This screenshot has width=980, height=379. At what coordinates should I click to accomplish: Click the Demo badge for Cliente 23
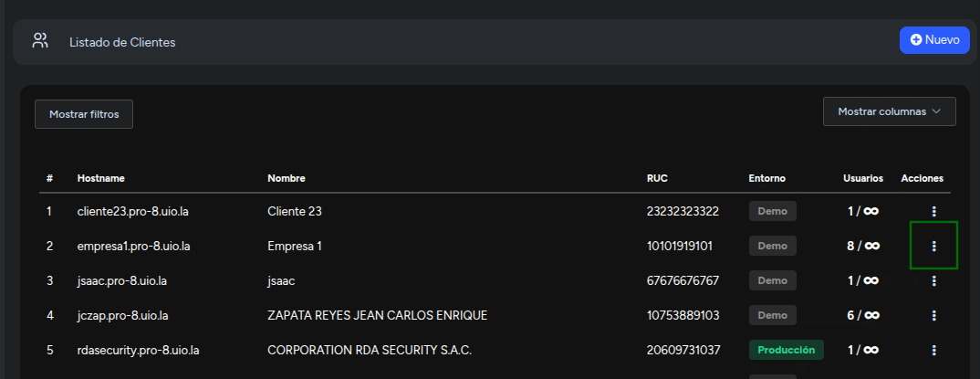[773, 211]
